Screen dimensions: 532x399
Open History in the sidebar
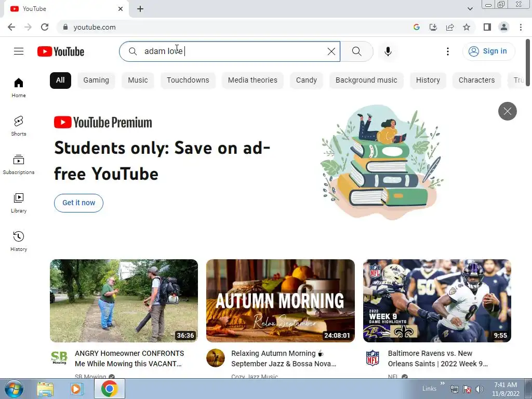pos(19,241)
